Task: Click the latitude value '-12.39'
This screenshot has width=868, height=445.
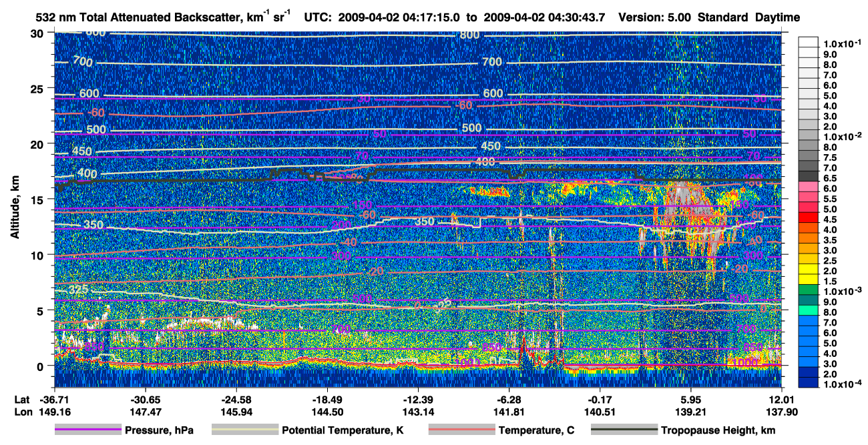Action: (418, 399)
